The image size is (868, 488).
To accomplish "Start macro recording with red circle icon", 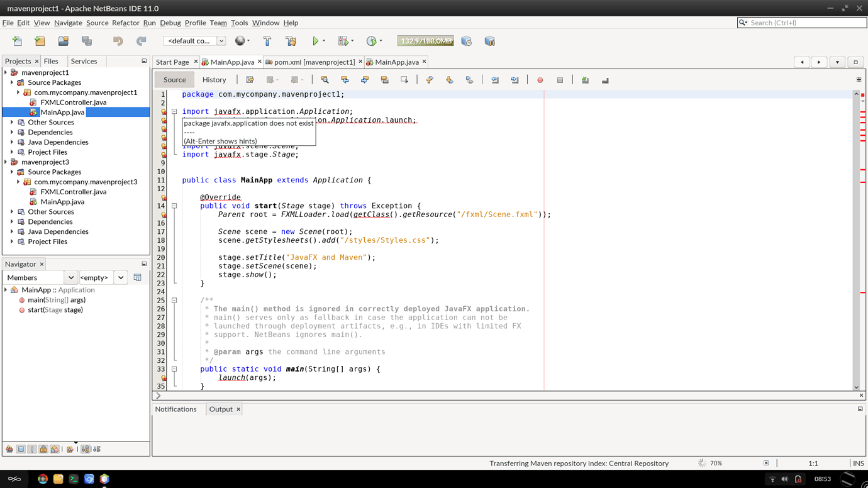I will [540, 80].
